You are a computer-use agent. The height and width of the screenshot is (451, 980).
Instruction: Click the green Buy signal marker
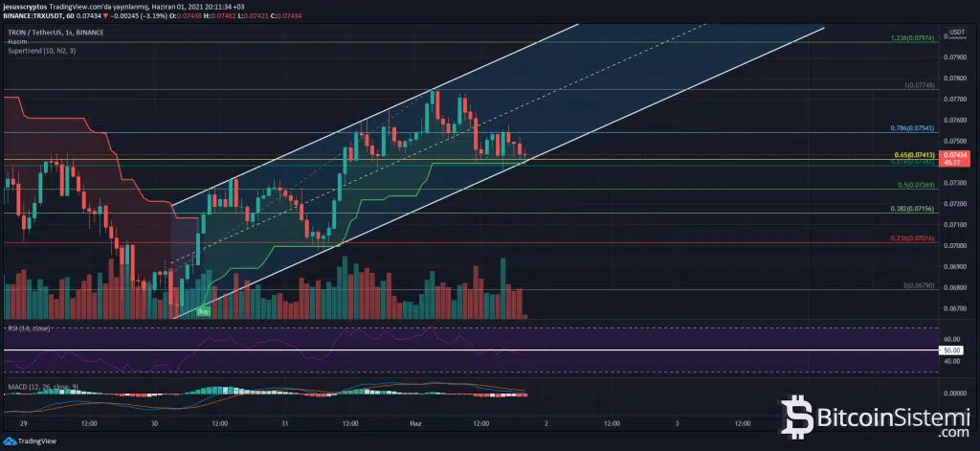pyautogui.click(x=203, y=311)
